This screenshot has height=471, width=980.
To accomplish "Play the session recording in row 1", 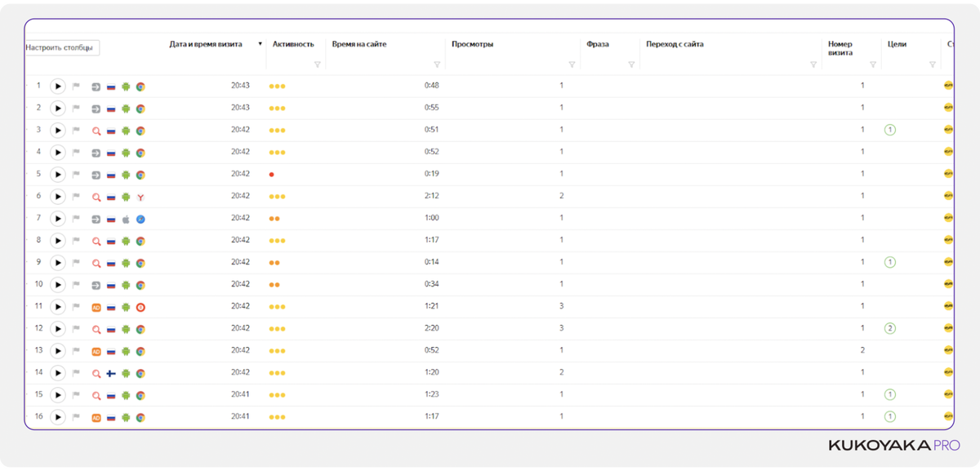I will tap(57, 86).
